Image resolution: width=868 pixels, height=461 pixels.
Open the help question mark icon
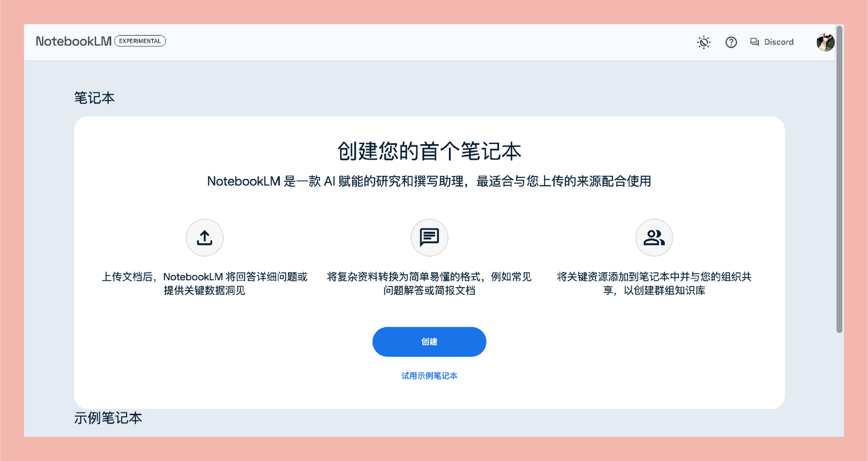click(x=731, y=42)
